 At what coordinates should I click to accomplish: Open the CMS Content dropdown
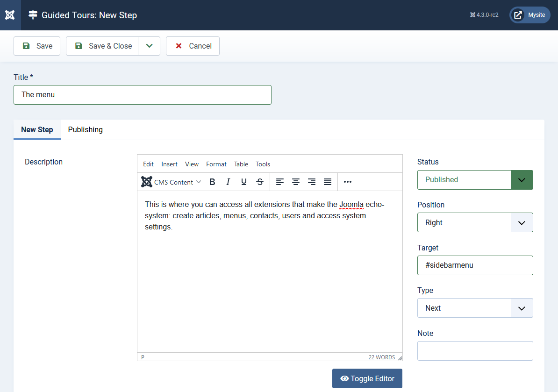point(172,182)
